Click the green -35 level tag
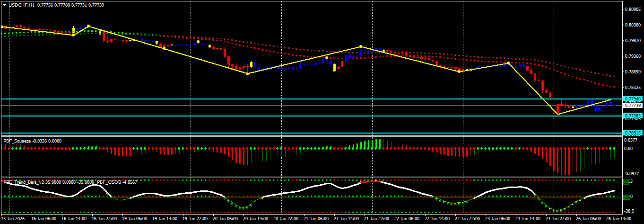Image resolution: width=644 pixels, height=224 pixels. [x=627, y=197]
